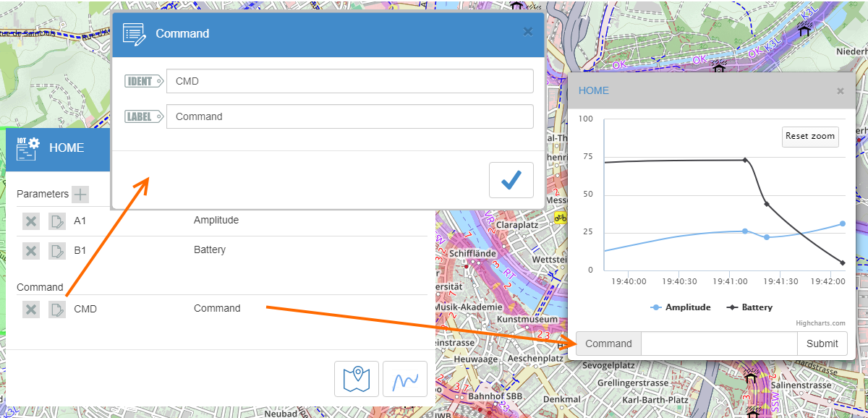Edit the A1 Amplitude parameter
868x418 pixels.
(57, 221)
